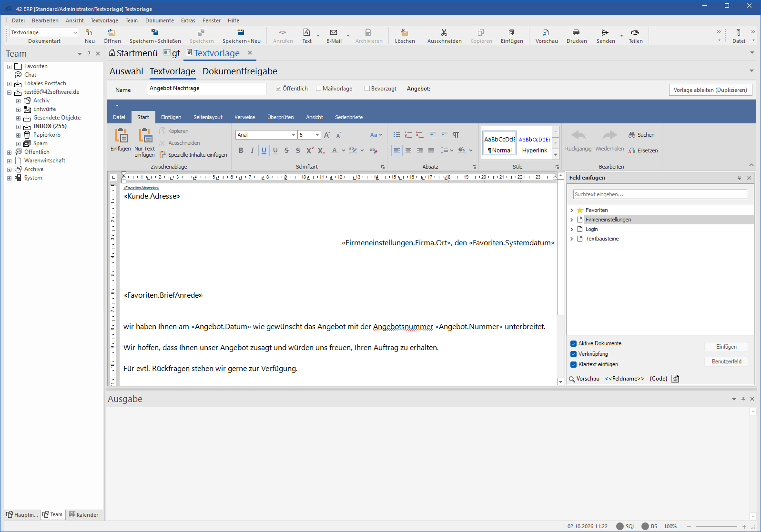Open the Kalender tab at the bottom

tap(84, 515)
